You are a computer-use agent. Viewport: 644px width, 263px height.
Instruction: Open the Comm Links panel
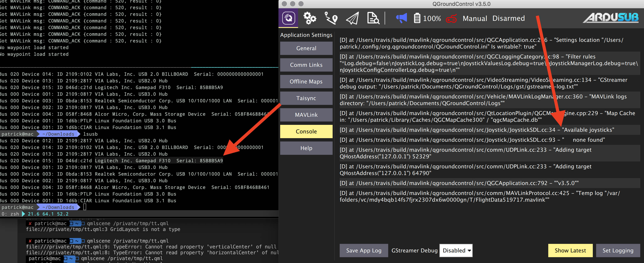[x=306, y=65]
